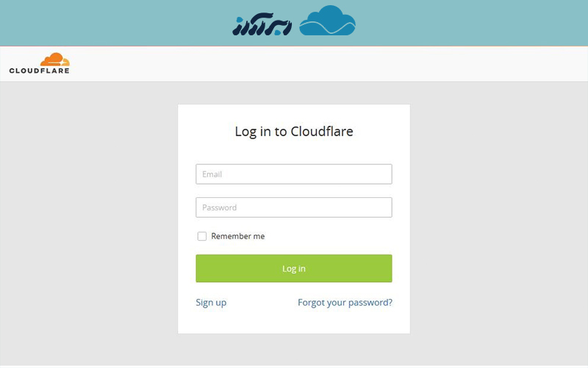
Task: Toggle the Remember me checkbox
Action: coord(202,236)
